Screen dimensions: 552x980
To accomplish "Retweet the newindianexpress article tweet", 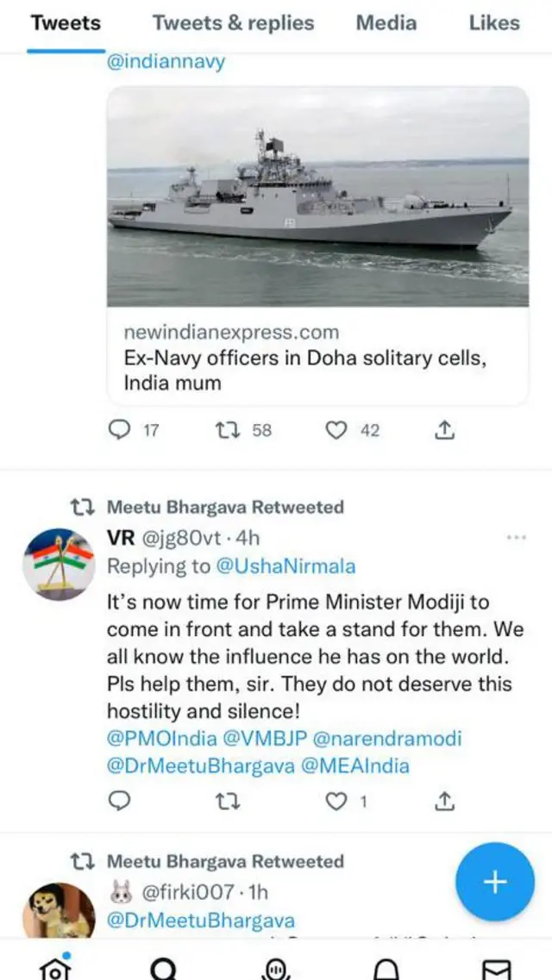I will 228,429.
